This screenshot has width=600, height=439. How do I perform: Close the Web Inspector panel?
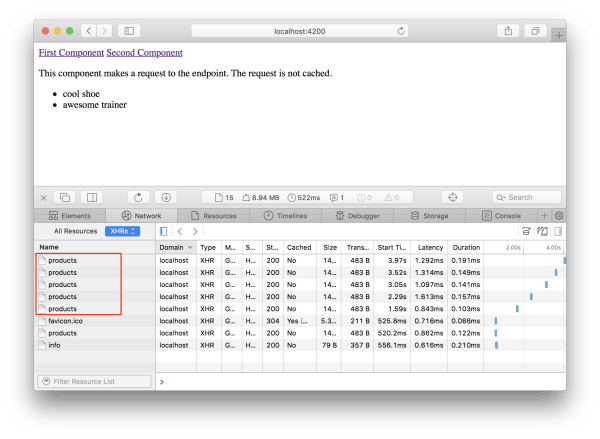pyautogui.click(x=44, y=198)
